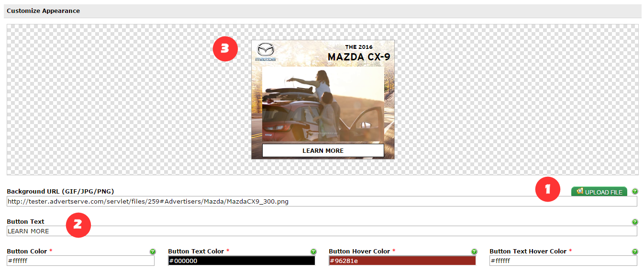Click the Mazda CX-9 ad preview image
The image size is (644, 275).
[323, 100]
